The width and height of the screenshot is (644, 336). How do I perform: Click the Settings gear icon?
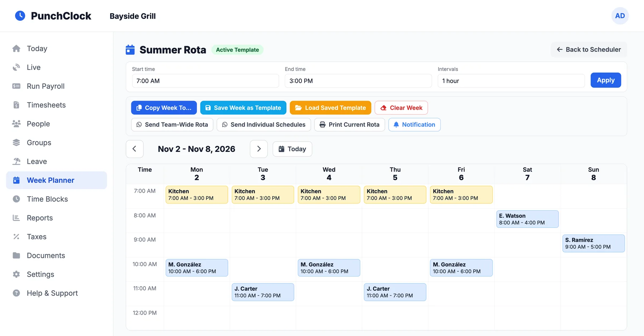click(16, 274)
